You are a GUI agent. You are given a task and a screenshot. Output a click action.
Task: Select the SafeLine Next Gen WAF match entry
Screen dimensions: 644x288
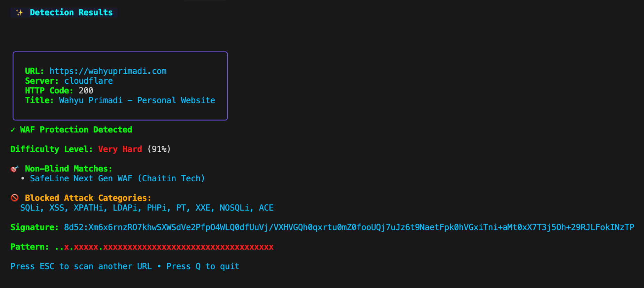(117, 179)
